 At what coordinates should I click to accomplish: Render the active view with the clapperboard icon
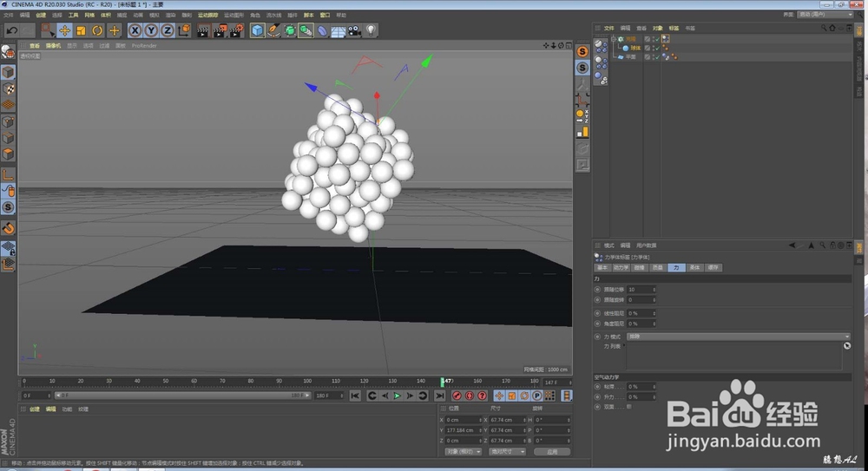click(203, 30)
